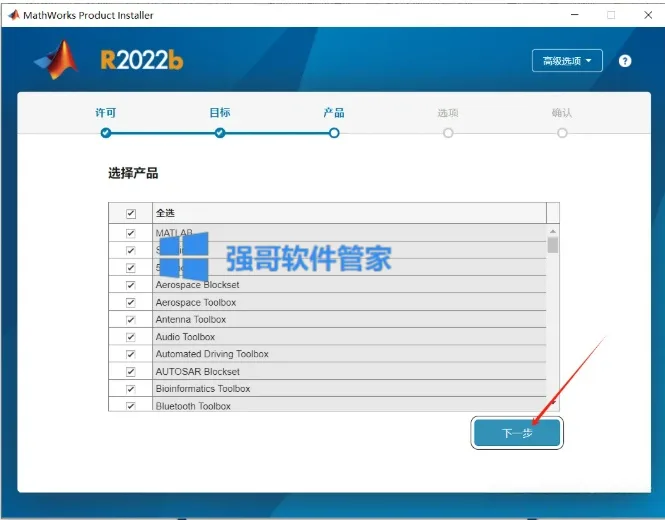Click the scroll up arrow of product list

553,231
